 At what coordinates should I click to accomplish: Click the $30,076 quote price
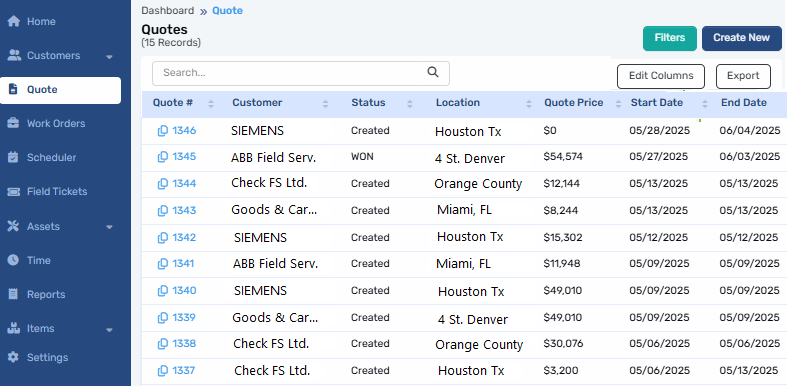(x=563, y=344)
